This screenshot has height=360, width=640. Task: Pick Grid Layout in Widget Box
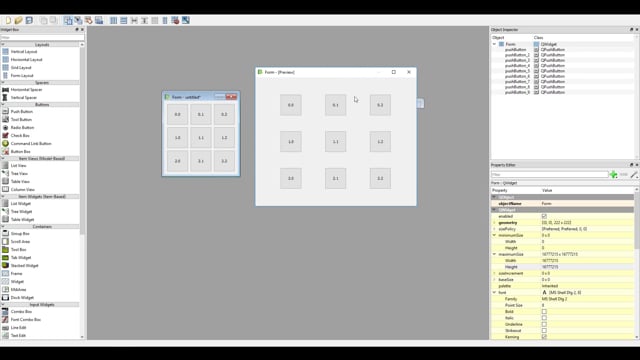[21, 67]
